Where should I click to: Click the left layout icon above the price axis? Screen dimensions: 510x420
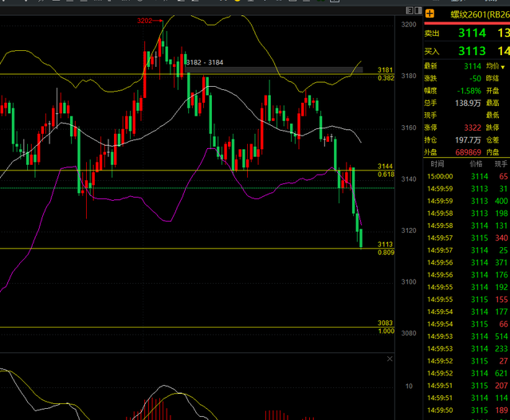pos(410,10)
